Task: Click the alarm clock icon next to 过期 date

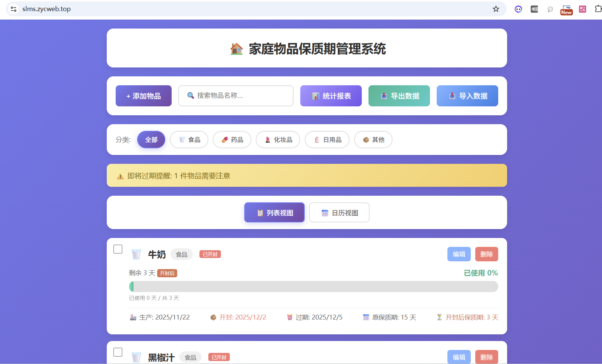Action: 290,317
